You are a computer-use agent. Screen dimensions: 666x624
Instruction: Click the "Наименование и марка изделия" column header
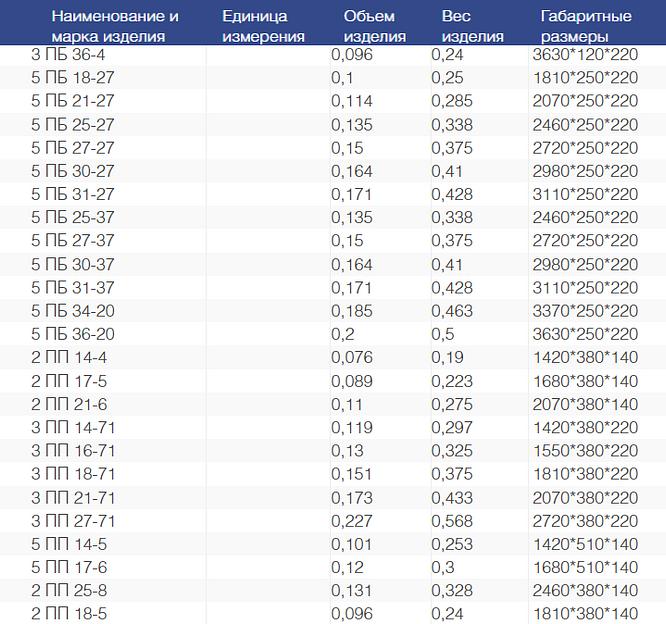115,27
